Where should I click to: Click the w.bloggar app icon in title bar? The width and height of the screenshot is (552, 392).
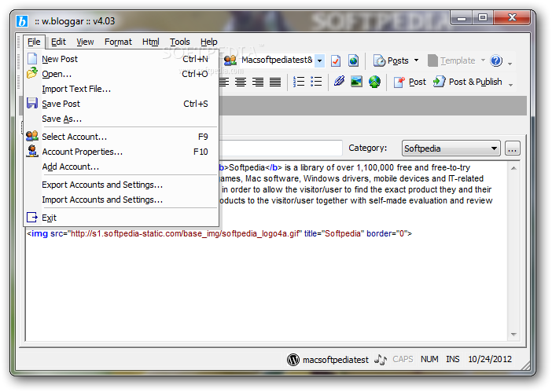22,21
